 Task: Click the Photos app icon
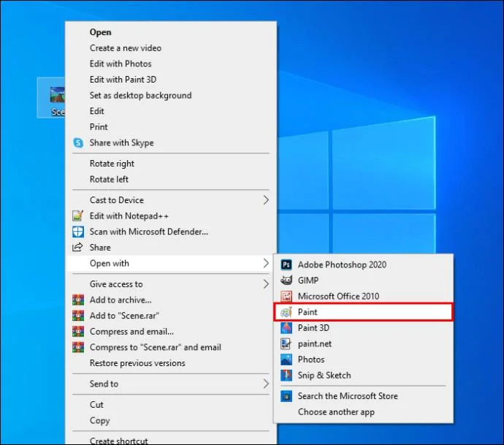click(x=286, y=360)
